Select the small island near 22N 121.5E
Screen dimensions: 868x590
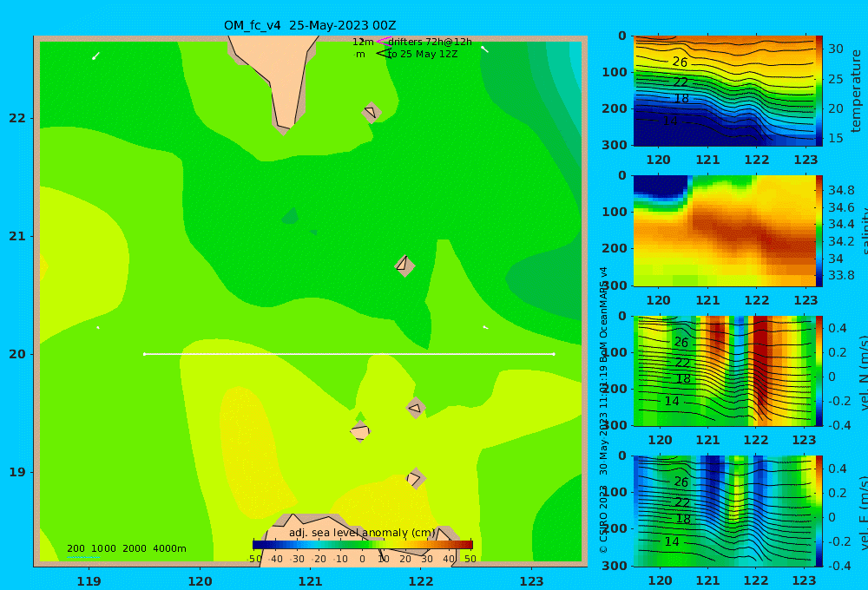(372, 112)
